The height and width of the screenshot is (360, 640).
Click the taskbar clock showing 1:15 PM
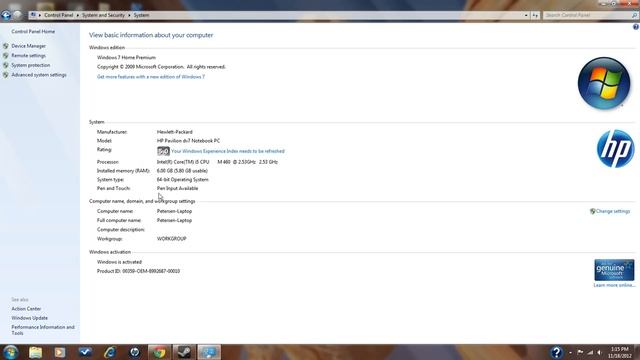[x=620, y=352]
